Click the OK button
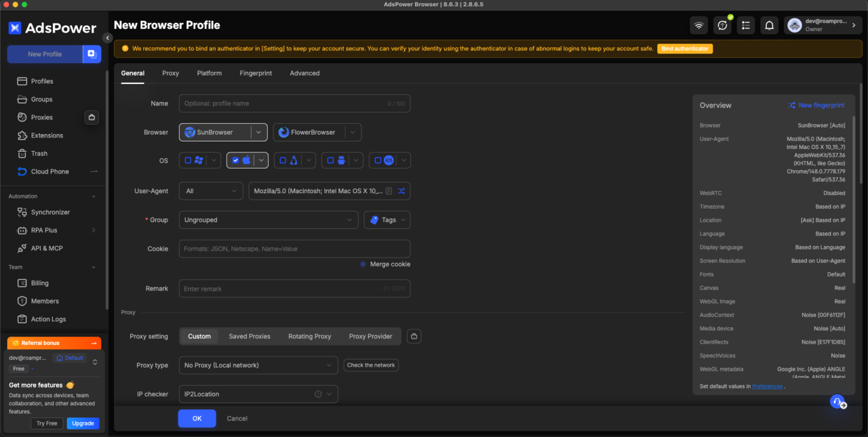The width and height of the screenshot is (868, 437). point(197,419)
